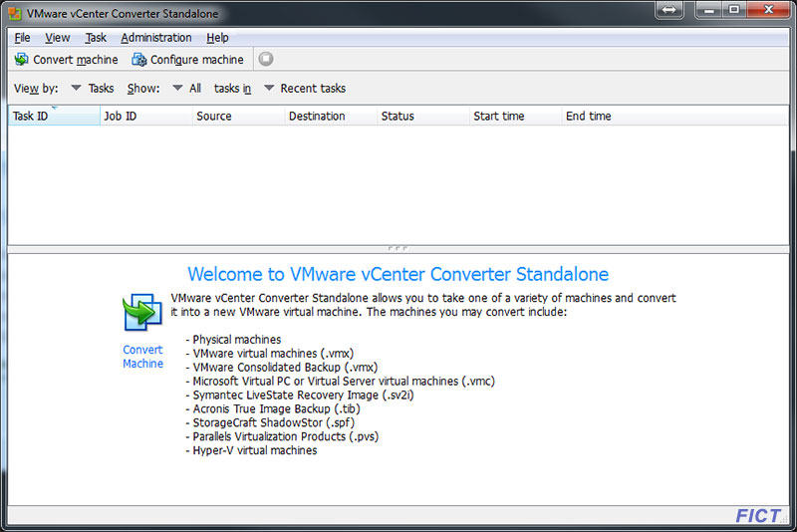Click 'Parallels Virtualization Products (.pvs)' text
Viewport: 797px width, 532px height.
point(286,436)
